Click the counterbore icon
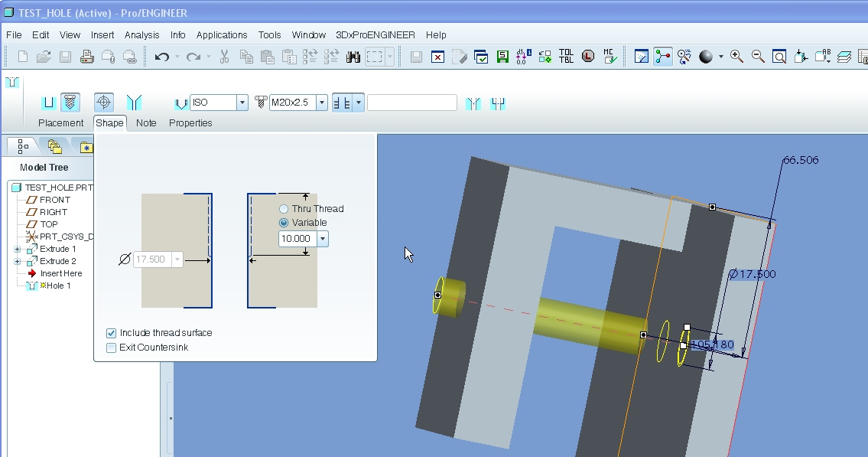The width and height of the screenshot is (868, 457). click(x=498, y=103)
